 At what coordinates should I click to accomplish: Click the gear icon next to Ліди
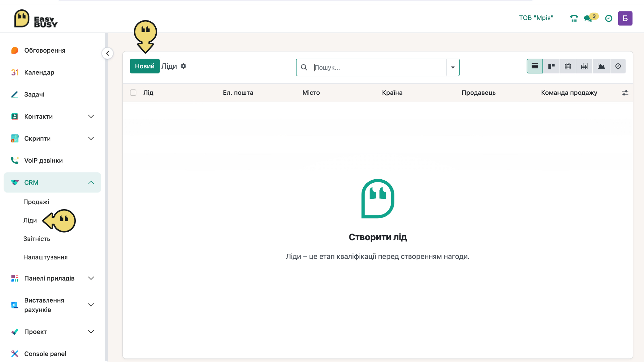tap(183, 66)
